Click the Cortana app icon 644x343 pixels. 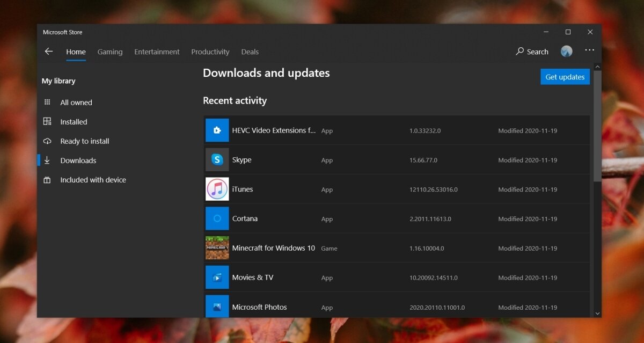[x=217, y=218]
